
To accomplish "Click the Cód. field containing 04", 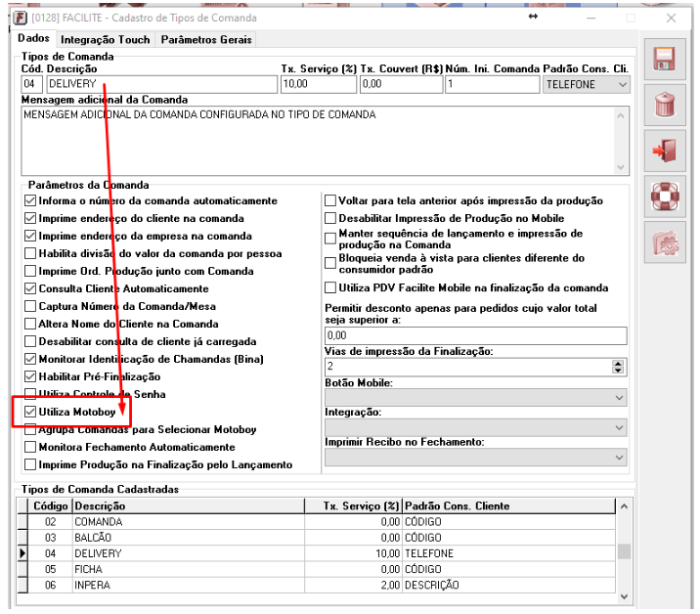I will [x=31, y=84].
